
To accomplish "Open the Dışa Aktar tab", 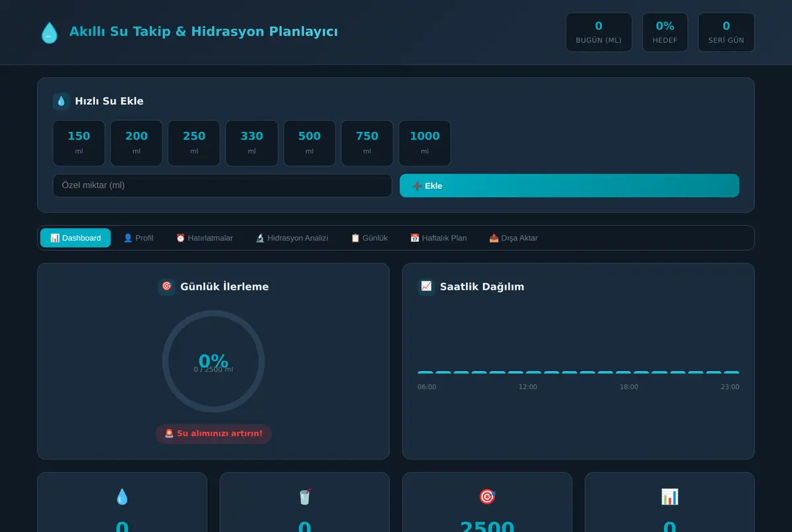I will (x=513, y=238).
